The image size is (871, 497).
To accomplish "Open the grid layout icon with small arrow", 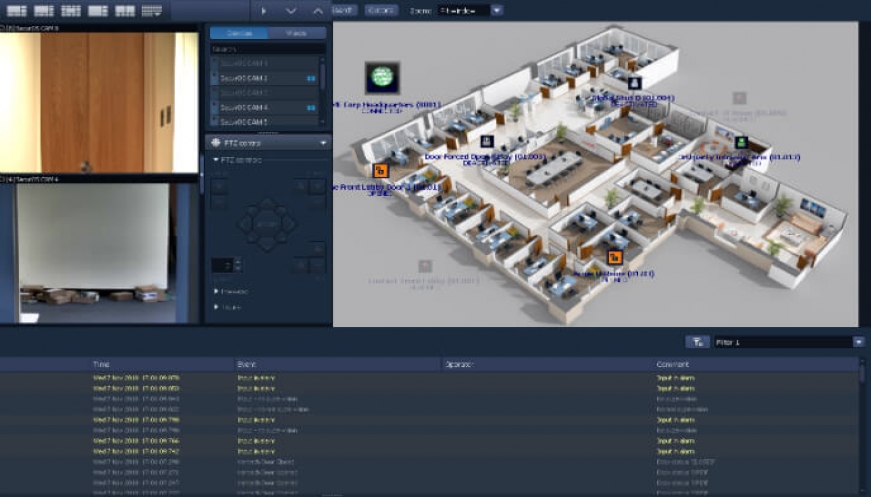I will click(152, 11).
